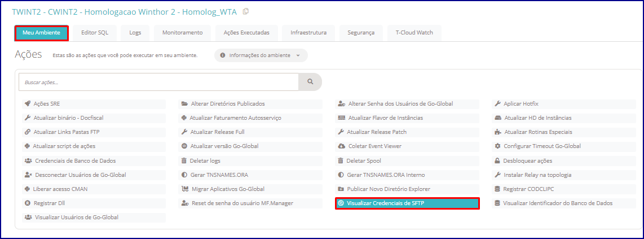Screen dimensions: 644x239
Task: Expand the Informações do ambiente dropdown
Action: (261, 55)
